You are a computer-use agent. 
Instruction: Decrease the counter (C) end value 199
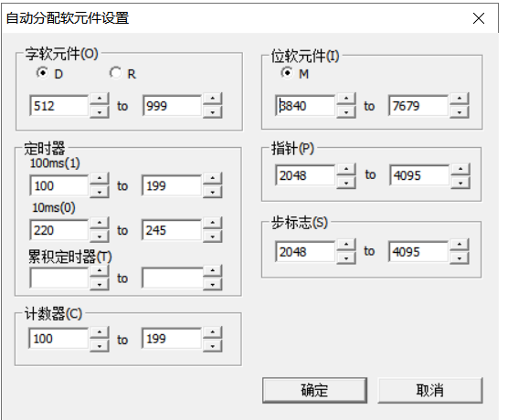[x=213, y=346]
